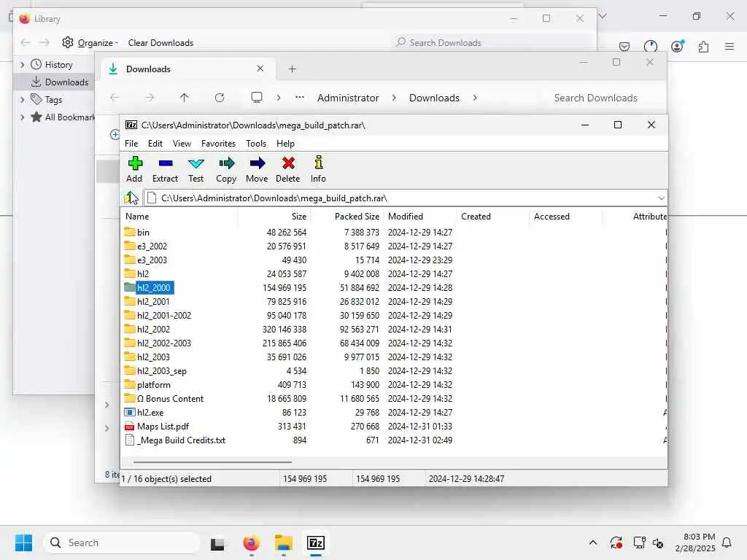
Task: Open the View menu
Action: tap(182, 144)
